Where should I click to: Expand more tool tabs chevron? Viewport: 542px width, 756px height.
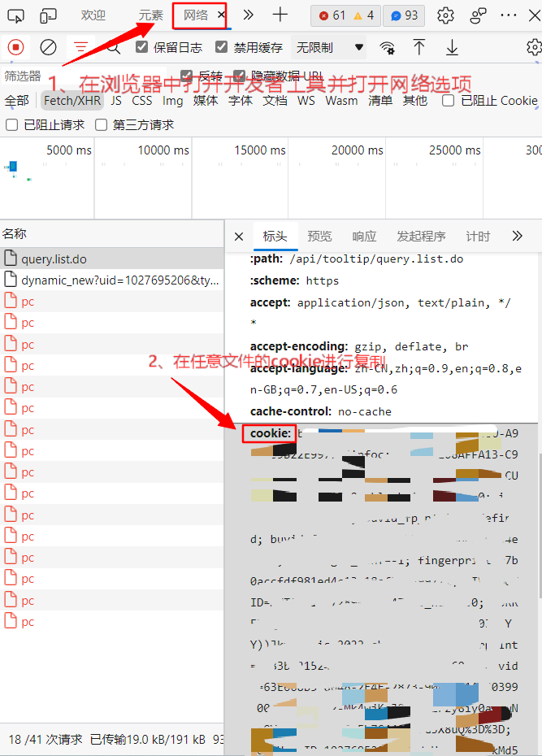click(x=248, y=15)
